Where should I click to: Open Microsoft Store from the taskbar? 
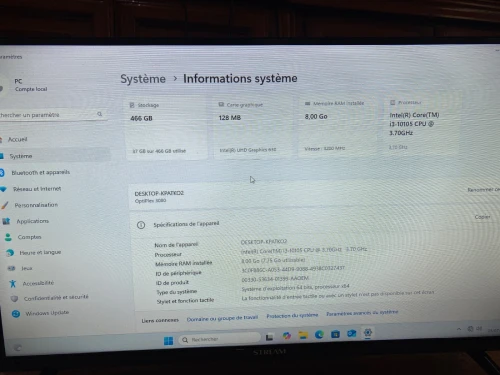tap(335, 334)
